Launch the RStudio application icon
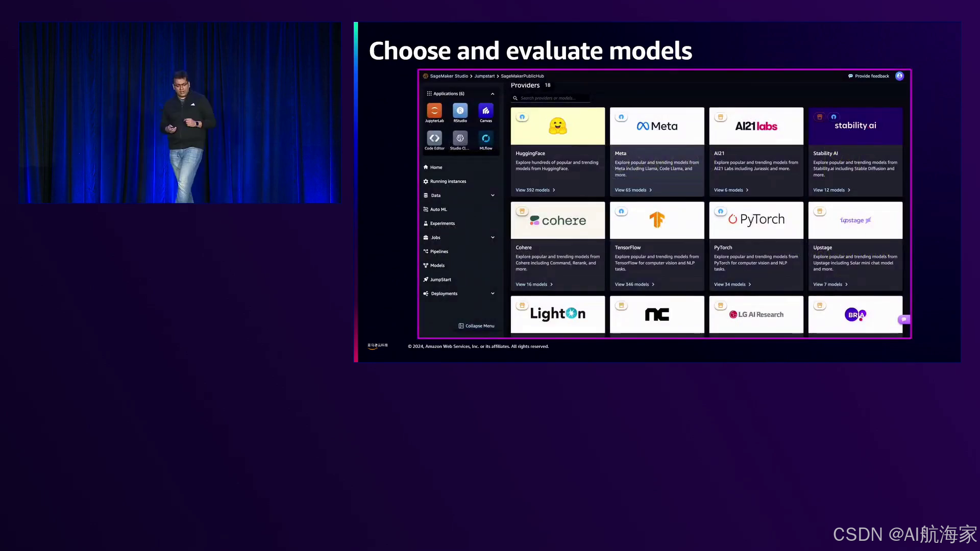 pyautogui.click(x=460, y=111)
